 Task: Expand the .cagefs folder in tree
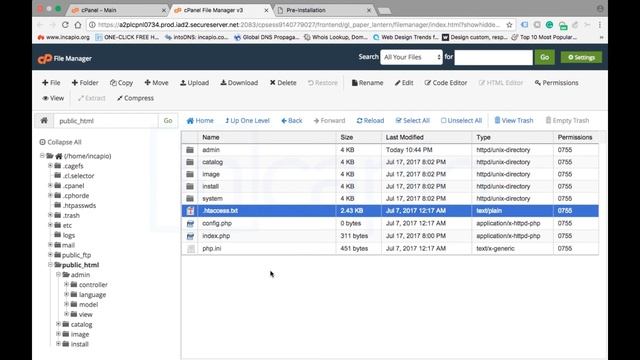pyautogui.click(x=50, y=166)
